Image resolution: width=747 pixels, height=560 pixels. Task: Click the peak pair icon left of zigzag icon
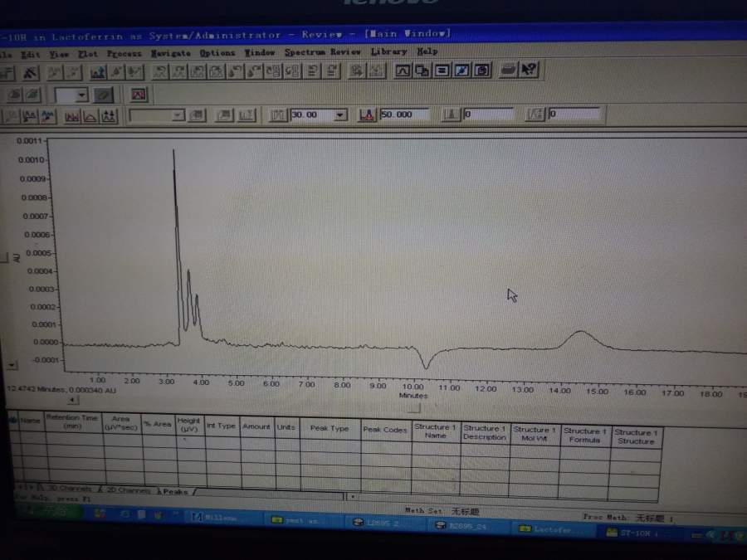coord(30,117)
